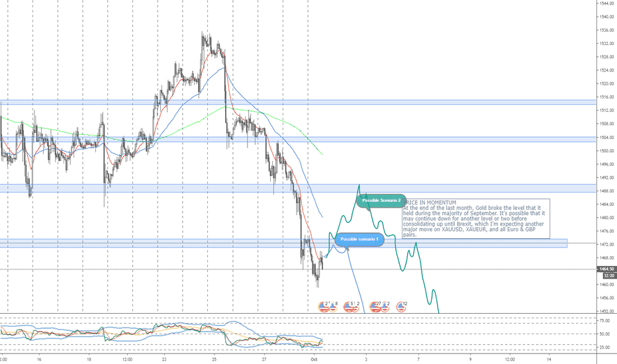Image resolution: width=617 pixels, height=364 pixels.
Task: Select the 'PRICE IN MOMENTUM' text note
Action: coord(476,219)
